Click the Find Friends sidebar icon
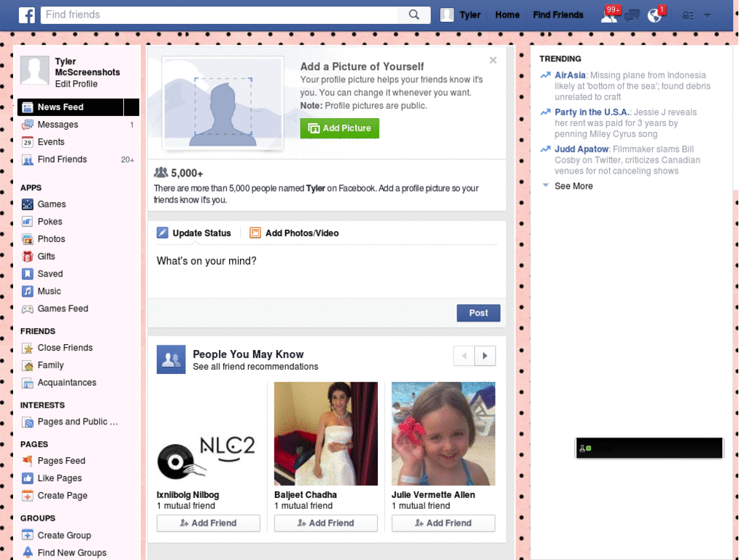747x560 pixels. (28, 160)
